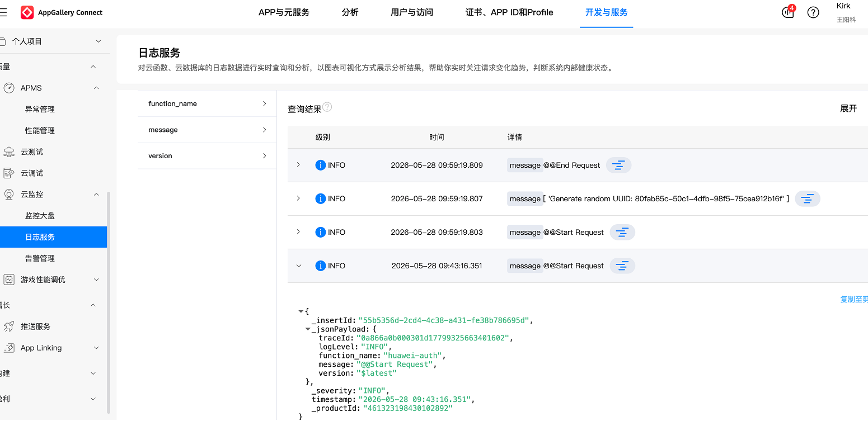The width and height of the screenshot is (868, 426).
Task: Click the 日志服务 page heading
Action: point(159,53)
